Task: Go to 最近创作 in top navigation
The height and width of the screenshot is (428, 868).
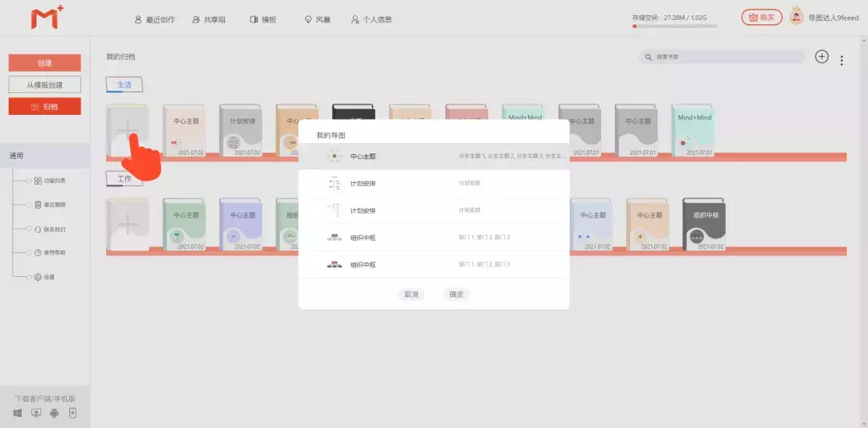Action: coord(155,19)
